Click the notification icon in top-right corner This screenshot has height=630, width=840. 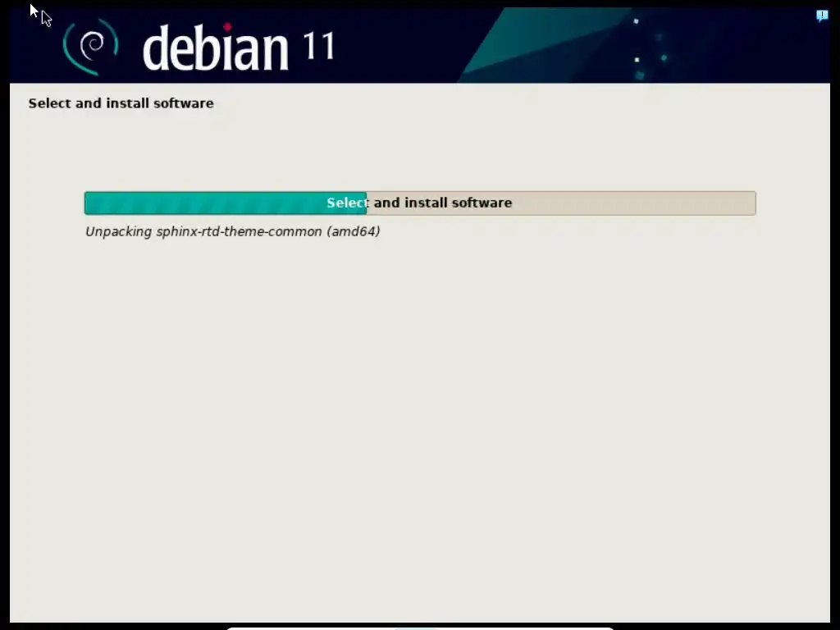tap(822, 16)
